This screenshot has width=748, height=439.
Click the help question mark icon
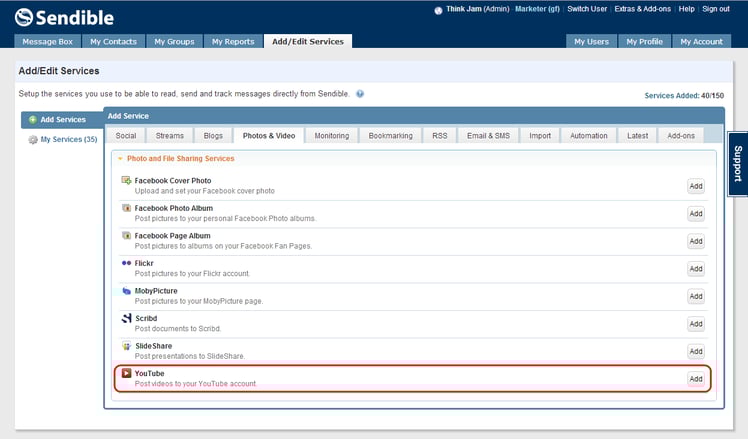(x=360, y=94)
